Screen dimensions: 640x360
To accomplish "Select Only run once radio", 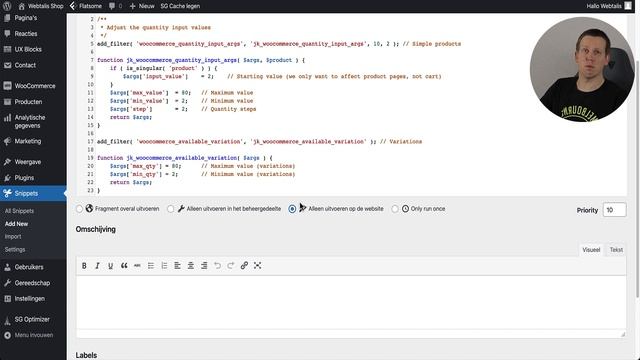I will point(395,209).
